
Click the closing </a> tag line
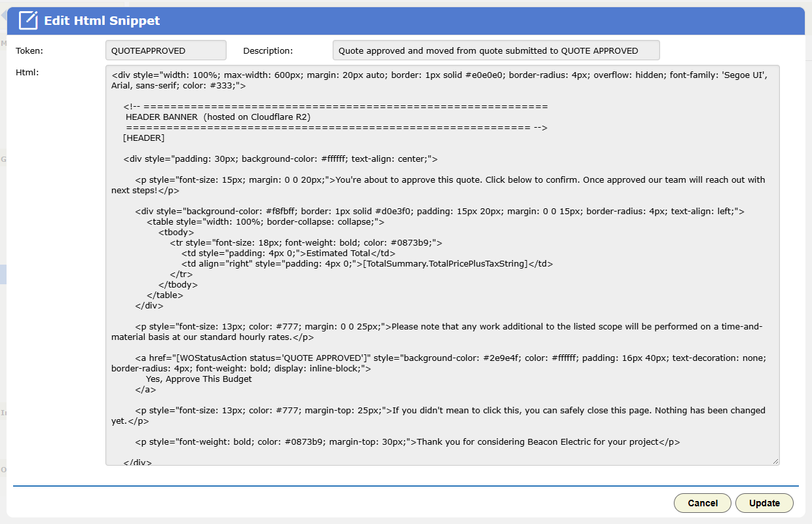pos(145,389)
